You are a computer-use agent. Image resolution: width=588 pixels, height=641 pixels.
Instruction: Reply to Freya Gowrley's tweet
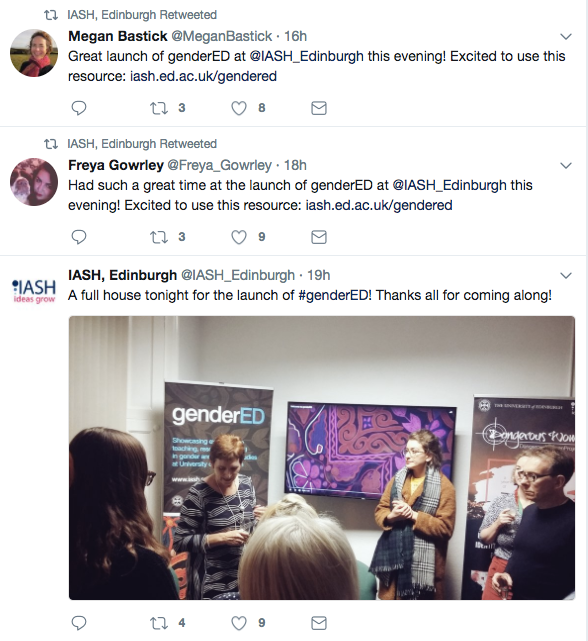79,237
